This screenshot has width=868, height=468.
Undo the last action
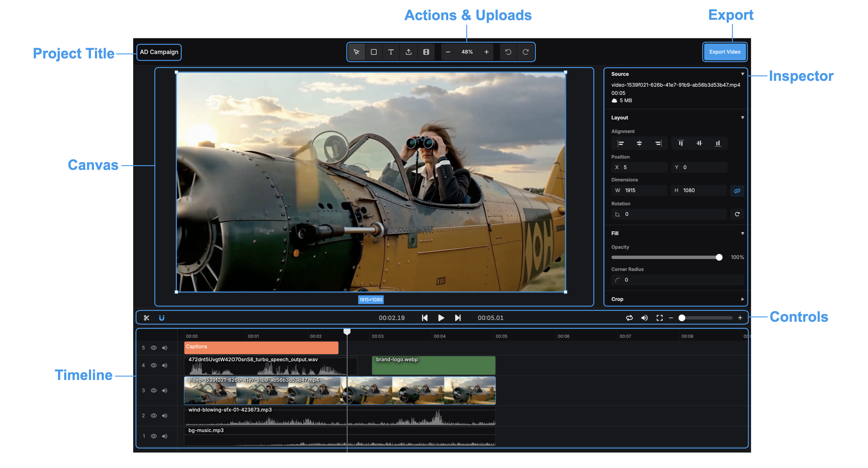click(x=508, y=52)
